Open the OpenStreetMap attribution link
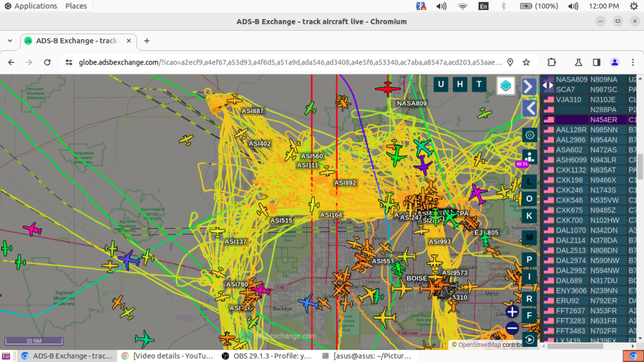Image resolution: width=644 pixels, height=362 pixels. [x=479, y=345]
